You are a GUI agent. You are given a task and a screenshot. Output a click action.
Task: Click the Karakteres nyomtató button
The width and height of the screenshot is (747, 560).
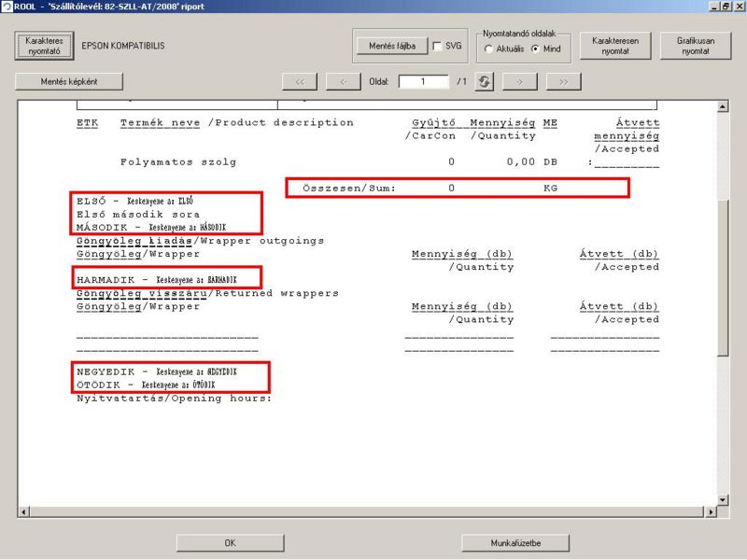(43, 46)
